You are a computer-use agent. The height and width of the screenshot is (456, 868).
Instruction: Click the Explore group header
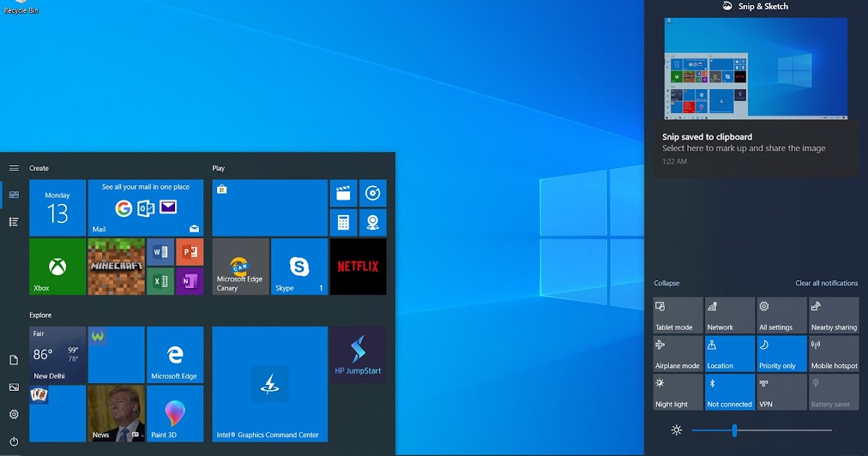coord(41,315)
